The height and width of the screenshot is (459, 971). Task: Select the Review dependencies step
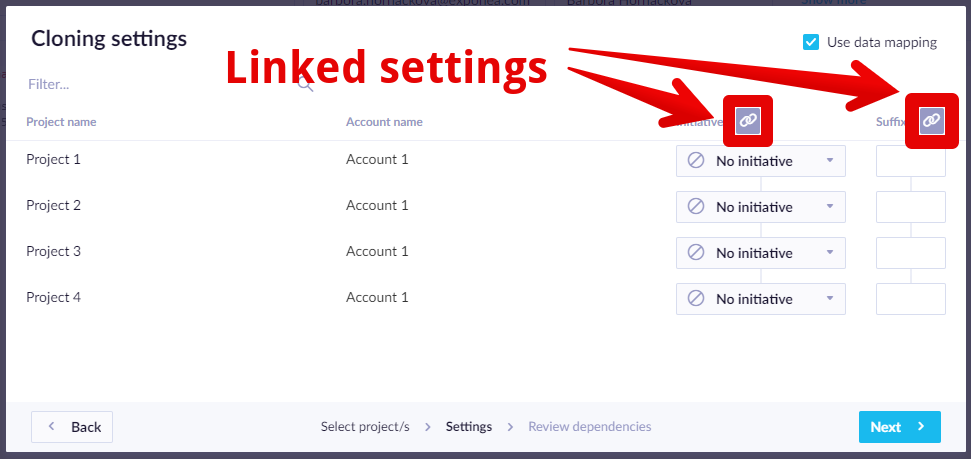(x=590, y=426)
